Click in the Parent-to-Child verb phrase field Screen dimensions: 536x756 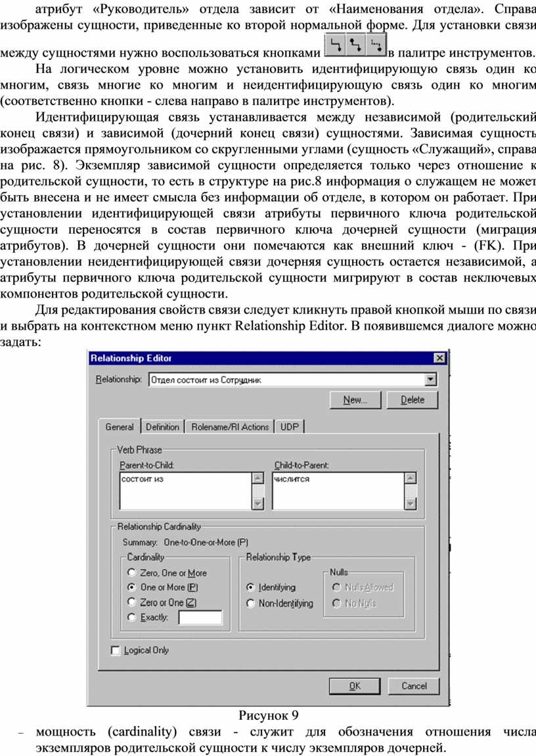point(186,491)
